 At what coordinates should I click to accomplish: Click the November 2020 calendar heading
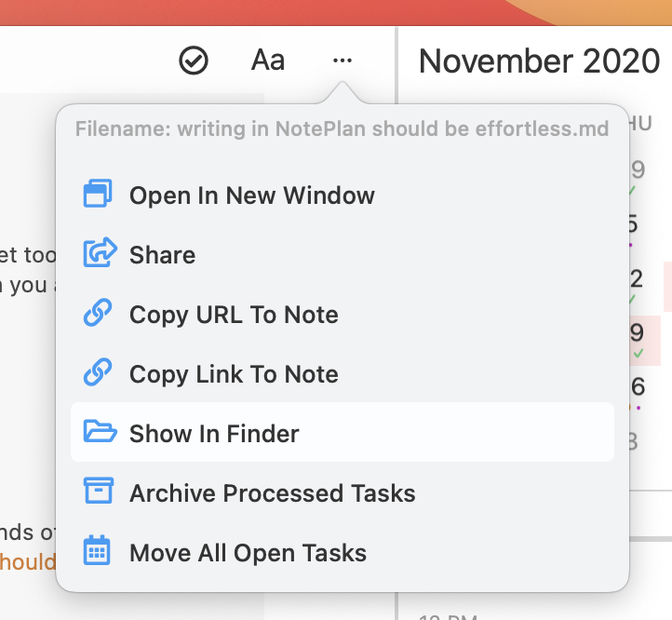tap(539, 61)
